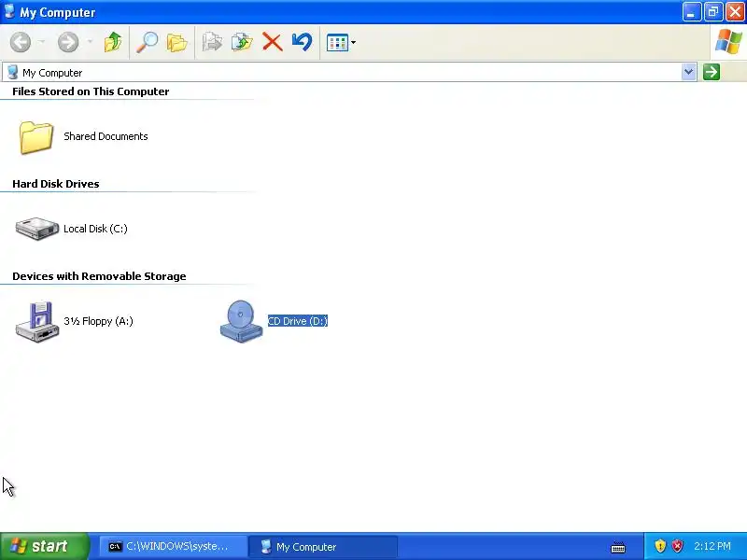Select the Shared Documents label
Screen dimensions: 747x560
tap(106, 136)
